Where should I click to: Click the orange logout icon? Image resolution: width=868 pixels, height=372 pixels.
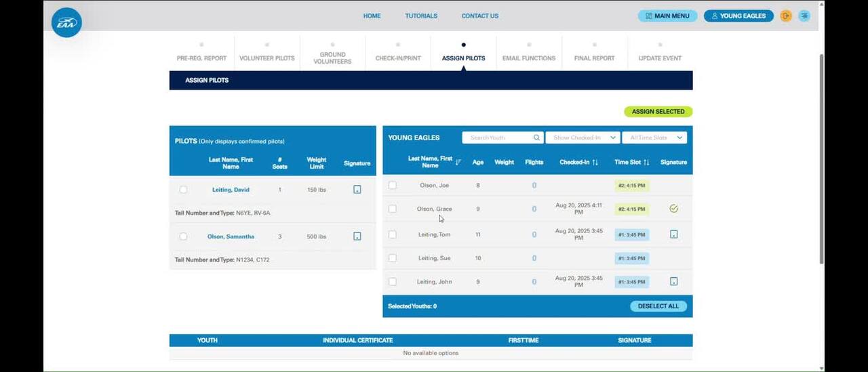coord(786,16)
